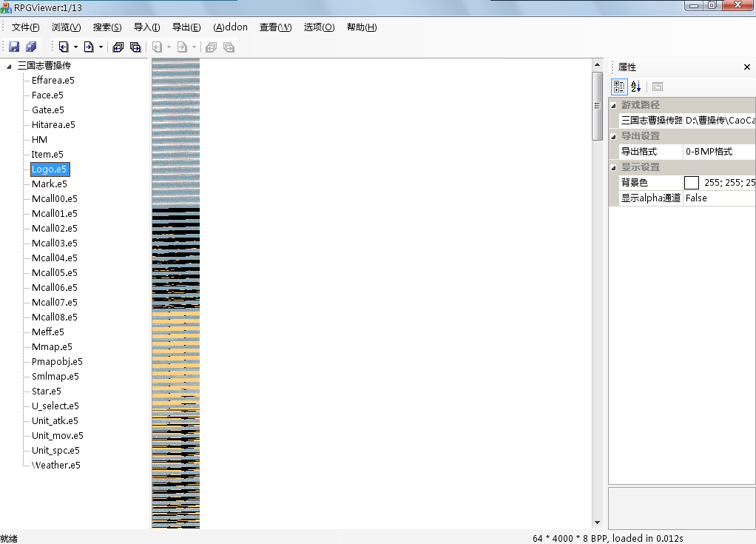Sort properties alphabetically
This screenshot has height=544, width=756.
coord(635,87)
